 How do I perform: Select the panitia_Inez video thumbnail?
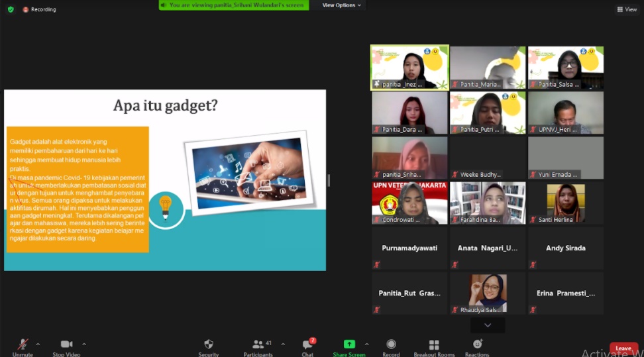[x=409, y=68]
